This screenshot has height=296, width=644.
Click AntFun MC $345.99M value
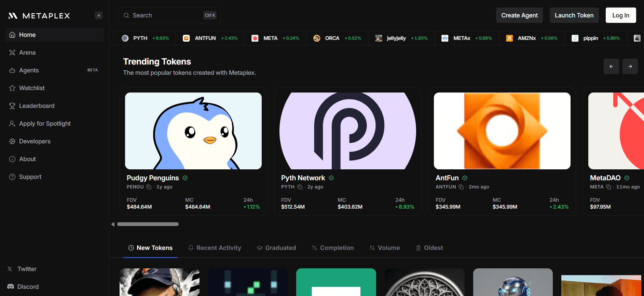pos(505,207)
